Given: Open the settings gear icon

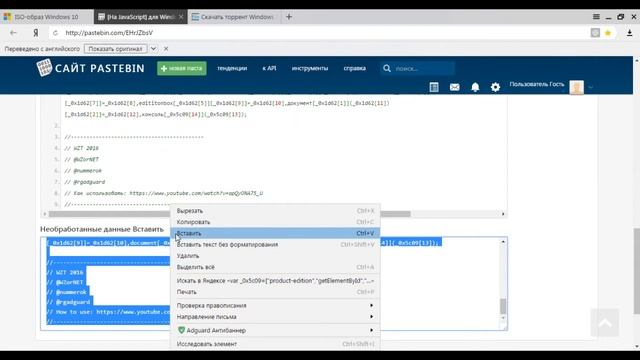Looking at the screenshot, I should tap(495, 87).
